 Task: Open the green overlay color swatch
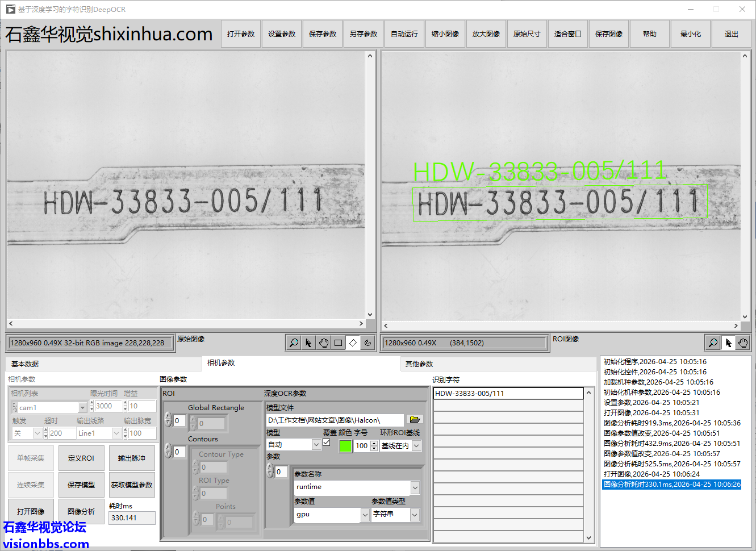pos(345,446)
